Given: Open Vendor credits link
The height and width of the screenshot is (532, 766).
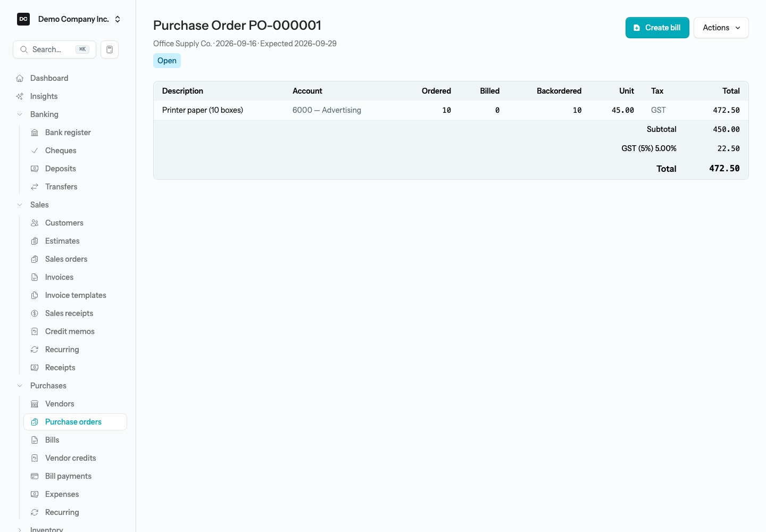Looking at the screenshot, I should coord(70,458).
